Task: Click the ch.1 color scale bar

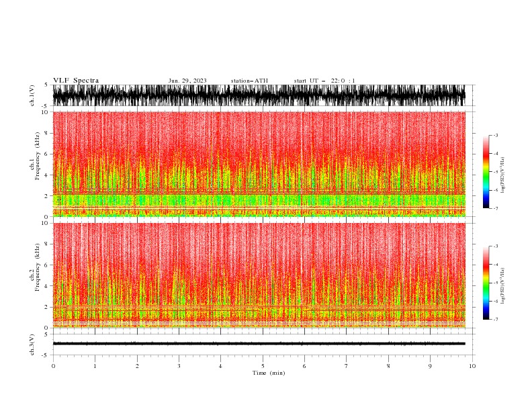Action: pos(486,172)
